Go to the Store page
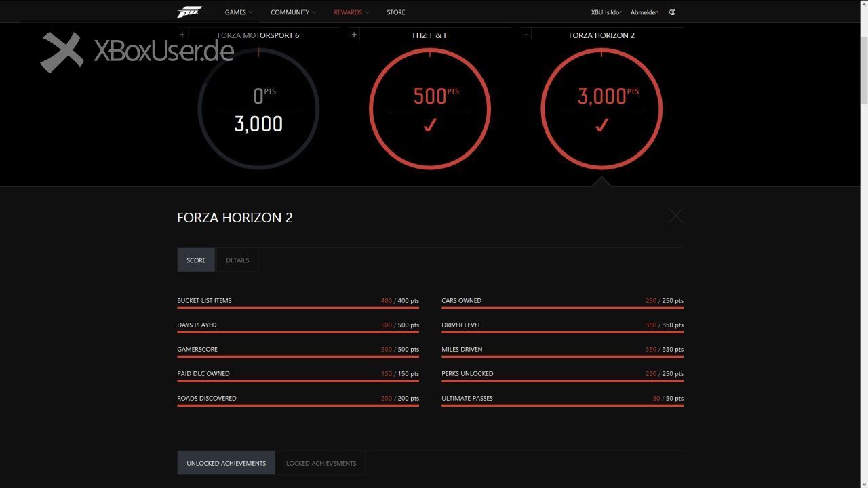The width and height of the screenshot is (868, 488). tap(396, 12)
